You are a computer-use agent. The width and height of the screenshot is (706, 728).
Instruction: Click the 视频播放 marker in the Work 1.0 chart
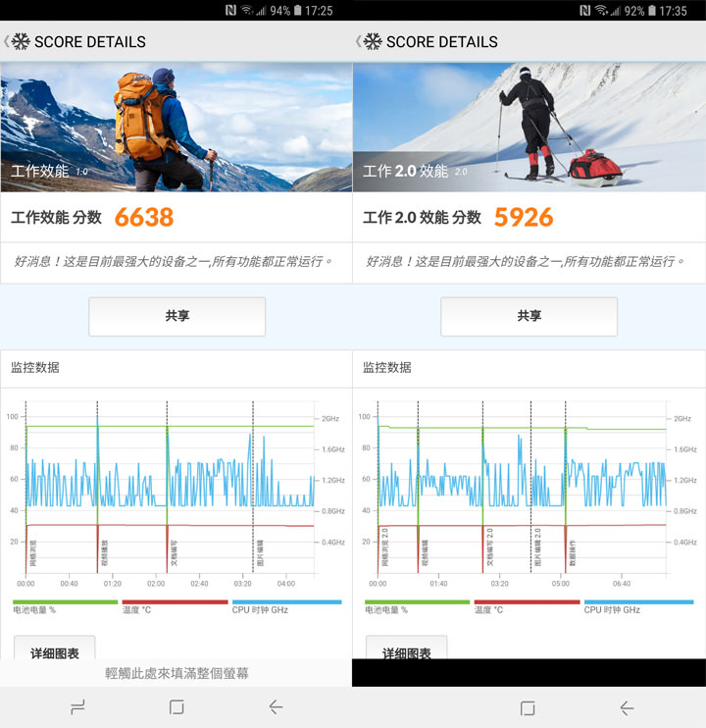click(x=103, y=554)
